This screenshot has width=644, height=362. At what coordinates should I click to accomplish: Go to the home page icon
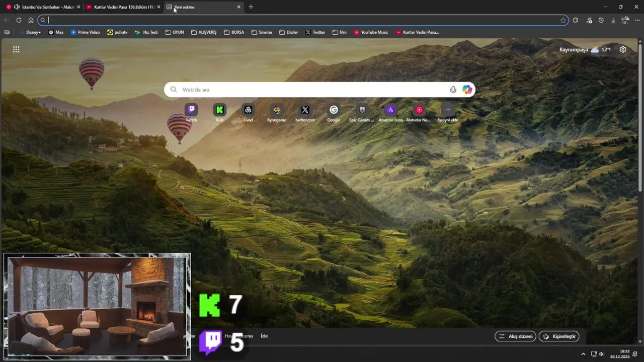tap(31, 20)
